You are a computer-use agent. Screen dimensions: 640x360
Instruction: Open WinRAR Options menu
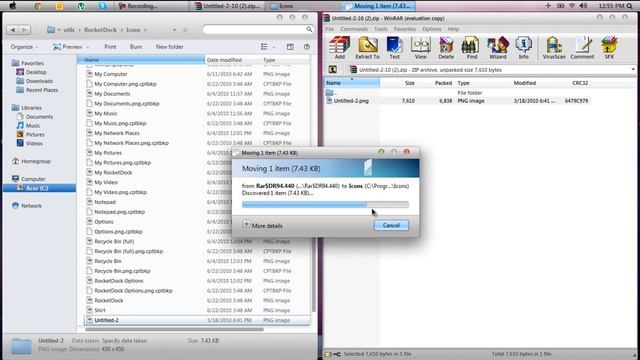431,29
